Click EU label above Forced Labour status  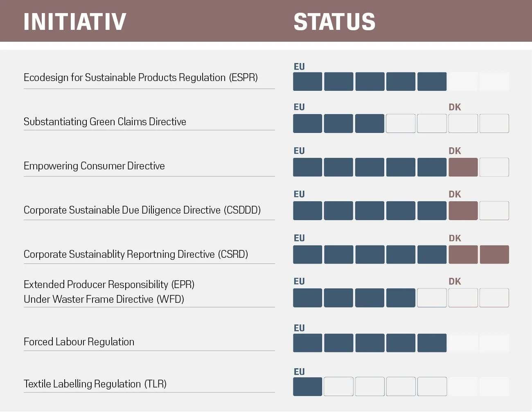[299, 328]
